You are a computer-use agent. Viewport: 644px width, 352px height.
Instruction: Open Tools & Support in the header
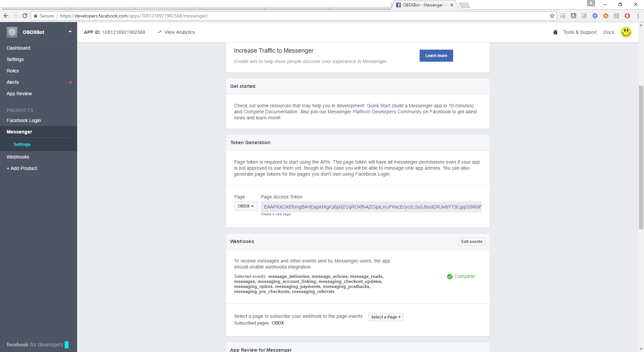[580, 32]
